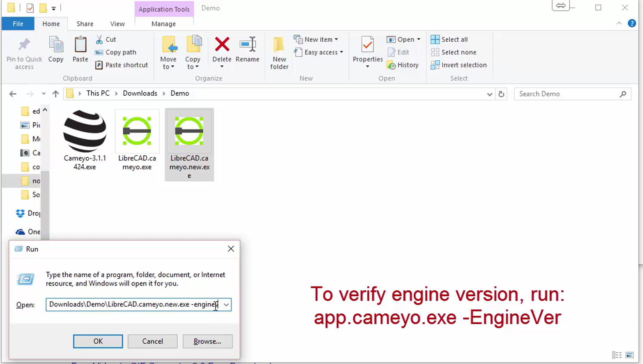
Task: Open Run dialog command history dropdown
Action: tap(226, 305)
